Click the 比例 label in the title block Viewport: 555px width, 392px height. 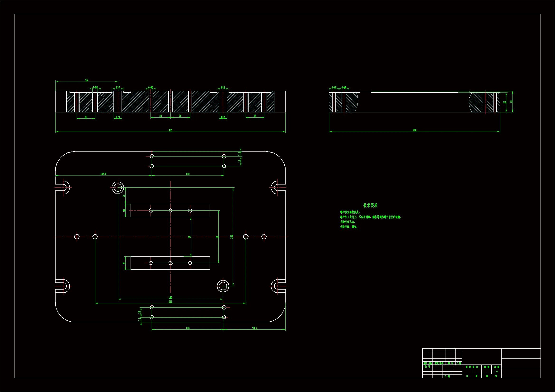[496, 367]
